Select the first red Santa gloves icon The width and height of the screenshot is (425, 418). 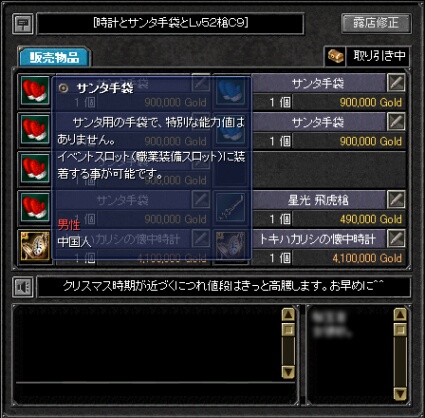coord(35,91)
